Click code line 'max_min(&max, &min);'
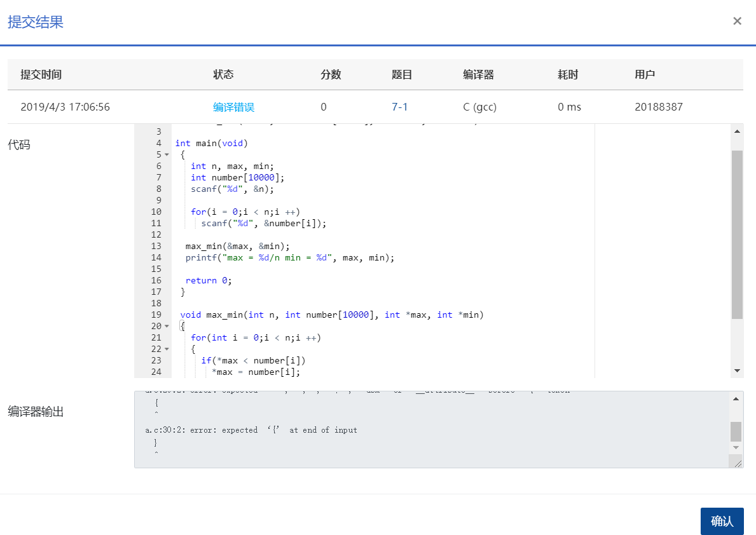 tap(237, 247)
